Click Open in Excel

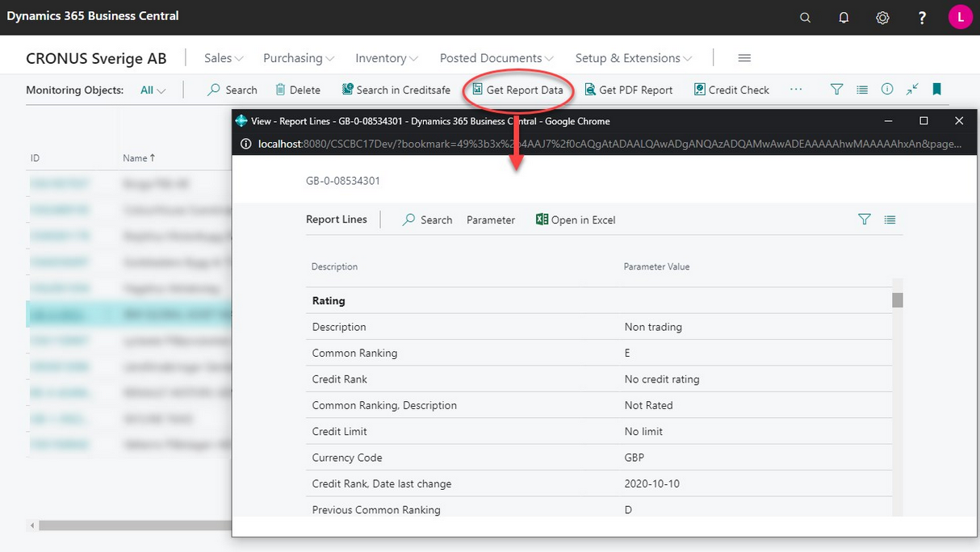pyautogui.click(x=576, y=220)
